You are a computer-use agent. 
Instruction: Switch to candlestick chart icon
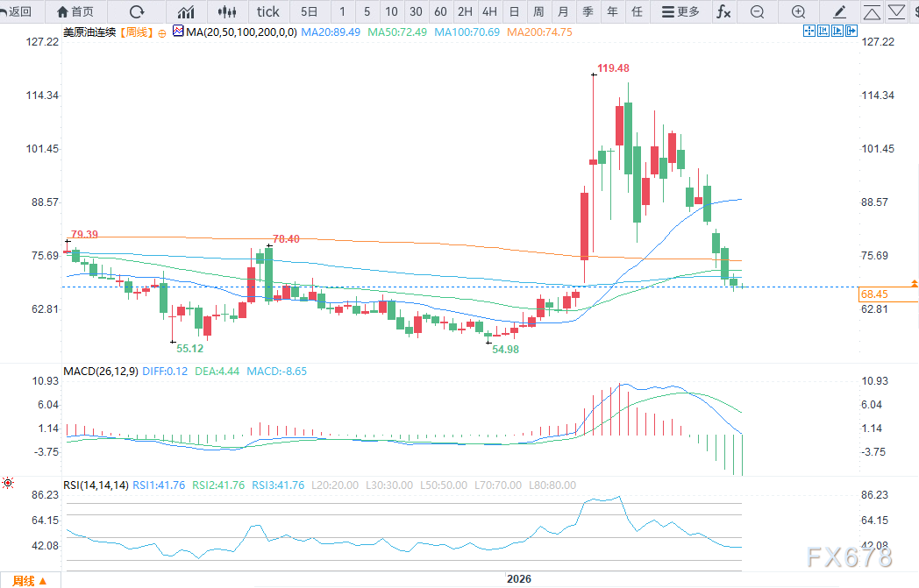[x=227, y=11]
